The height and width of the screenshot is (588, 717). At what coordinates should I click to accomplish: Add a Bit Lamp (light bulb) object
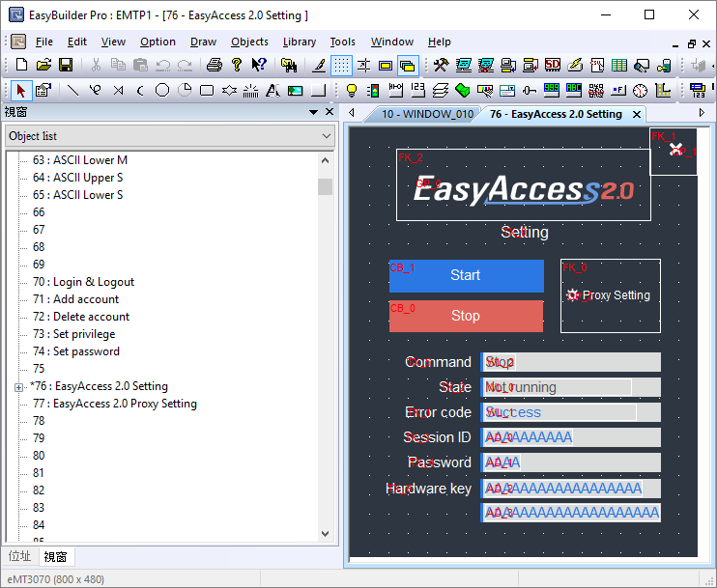[352, 91]
